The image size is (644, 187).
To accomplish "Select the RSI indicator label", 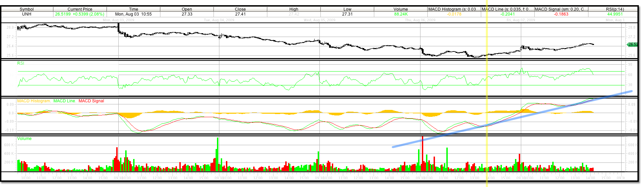I will click(x=21, y=63).
